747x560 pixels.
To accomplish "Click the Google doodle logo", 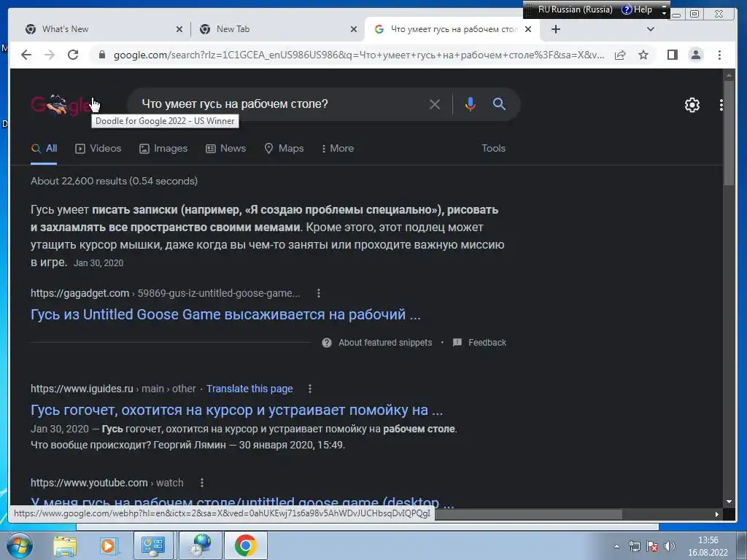I will [61, 105].
